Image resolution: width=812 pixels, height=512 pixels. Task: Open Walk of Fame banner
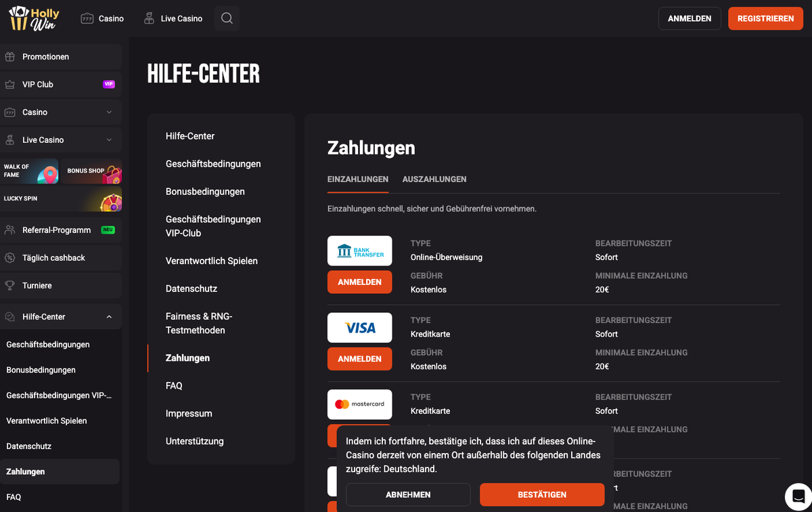(x=29, y=171)
